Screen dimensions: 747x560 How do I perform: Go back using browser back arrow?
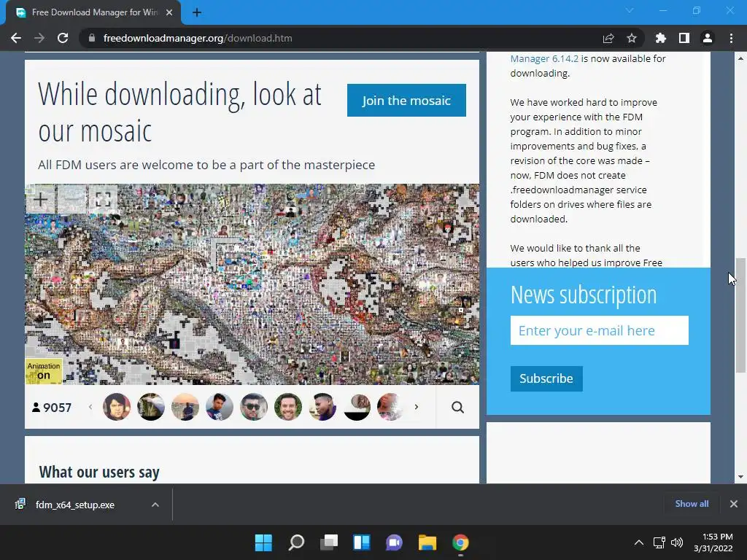(16, 38)
